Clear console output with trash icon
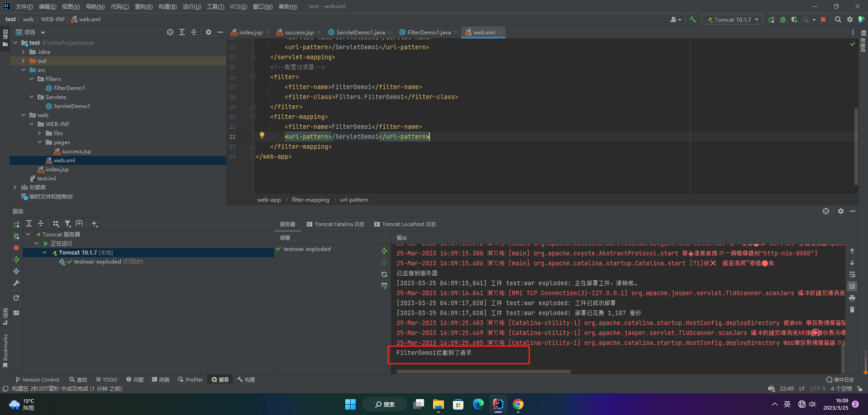This screenshot has width=868, height=415. click(852, 310)
